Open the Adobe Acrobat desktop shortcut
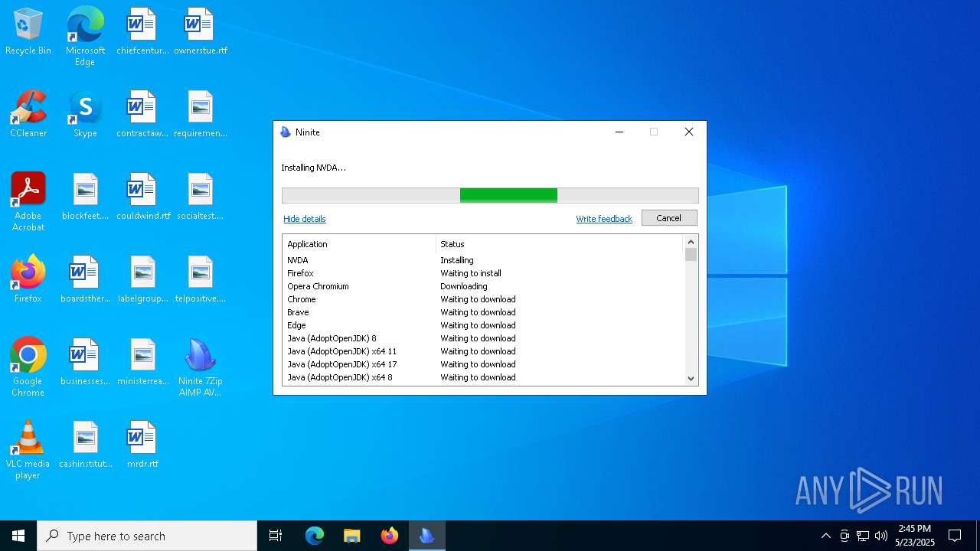 coord(28,202)
